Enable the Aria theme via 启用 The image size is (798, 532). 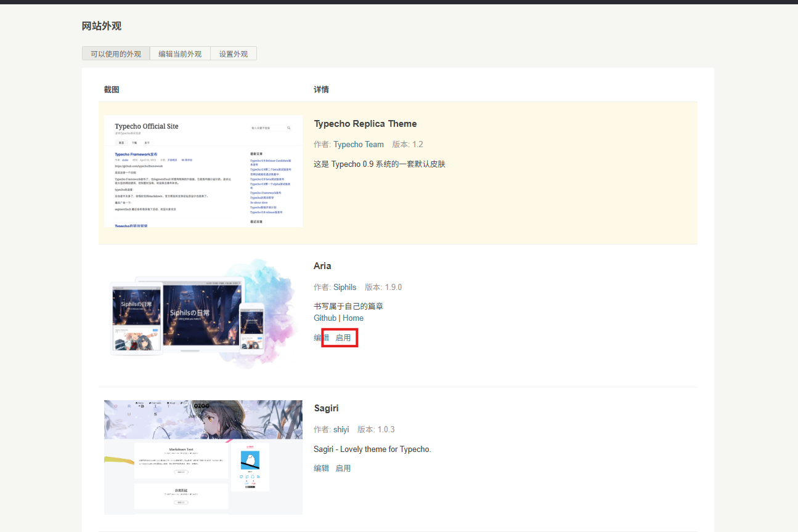click(343, 337)
